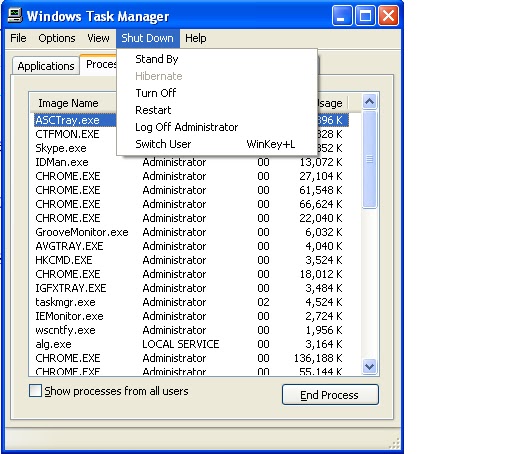Select the HKCMD.EXE process
The width and height of the screenshot is (512, 454).
pyautogui.click(x=191, y=260)
